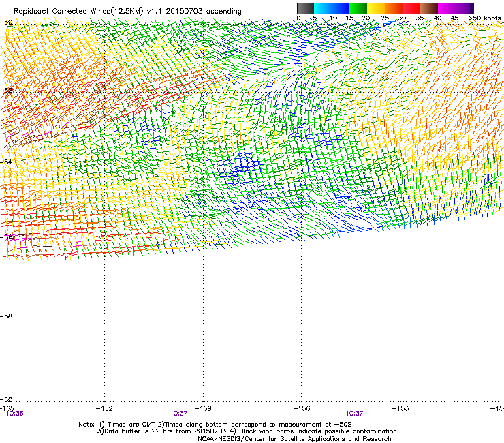Click the red 30-35 knots legend segment
504x443 pixels.
click(x=411, y=8)
